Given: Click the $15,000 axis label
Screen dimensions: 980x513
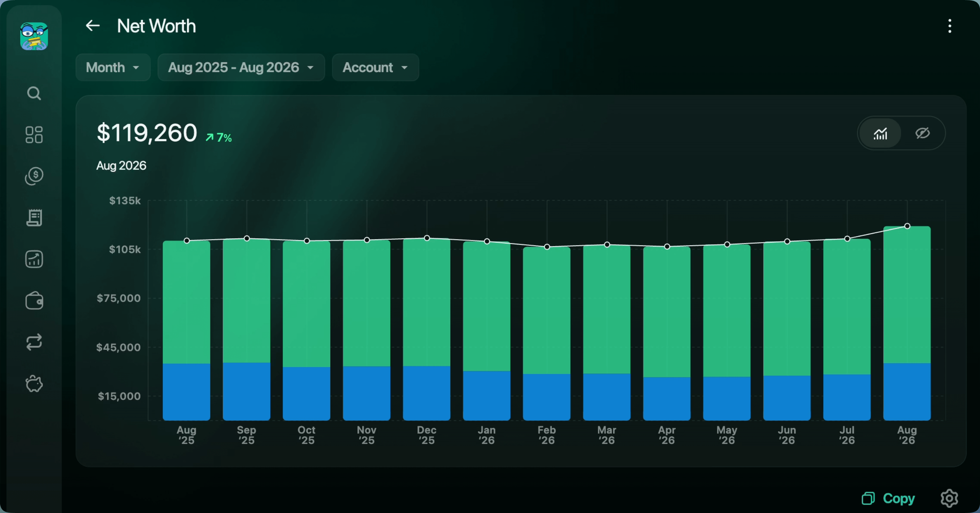Looking at the screenshot, I should click(x=119, y=396).
